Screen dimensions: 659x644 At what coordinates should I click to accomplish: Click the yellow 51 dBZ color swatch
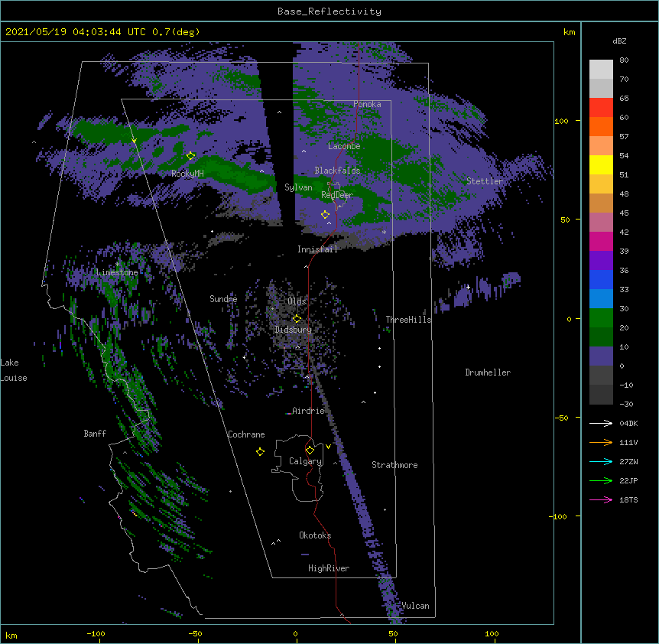[601, 164]
